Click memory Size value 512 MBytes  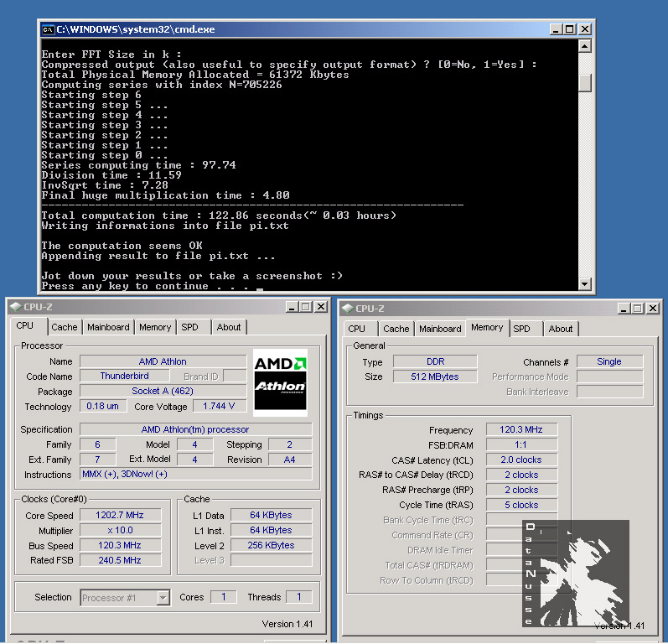435,377
